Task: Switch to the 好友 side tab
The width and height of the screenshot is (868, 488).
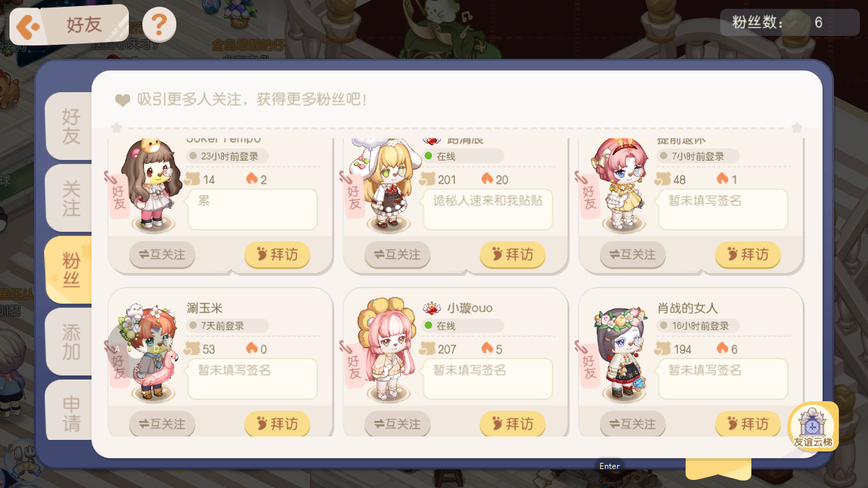Action: (x=71, y=126)
